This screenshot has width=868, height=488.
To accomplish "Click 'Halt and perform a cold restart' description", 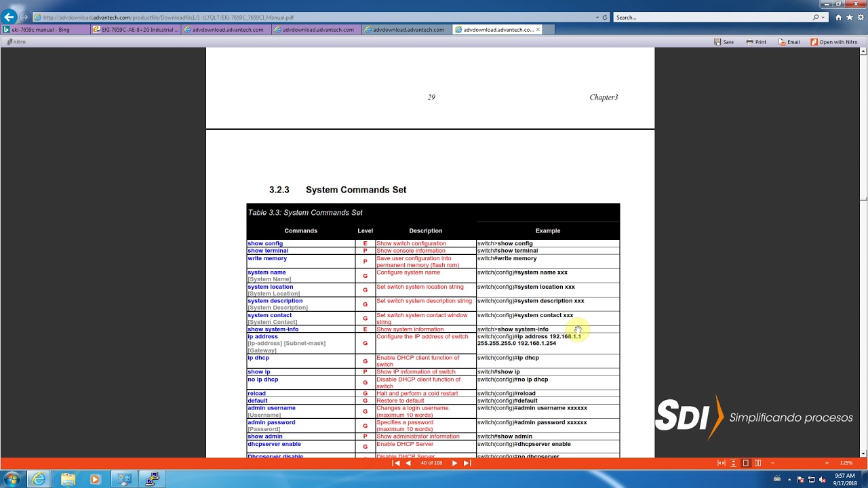I will [x=417, y=393].
